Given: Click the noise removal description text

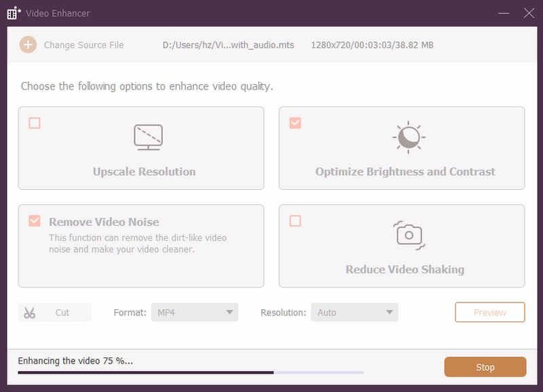Looking at the screenshot, I should click(x=138, y=243).
